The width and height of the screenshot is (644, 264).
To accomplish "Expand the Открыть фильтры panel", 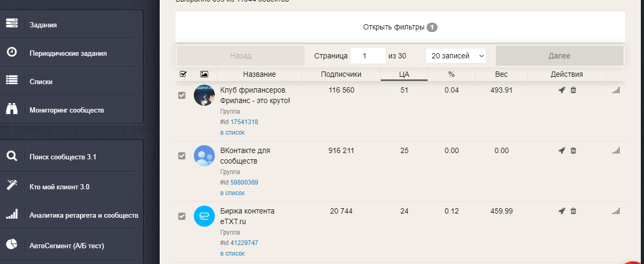I will point(400,27).
